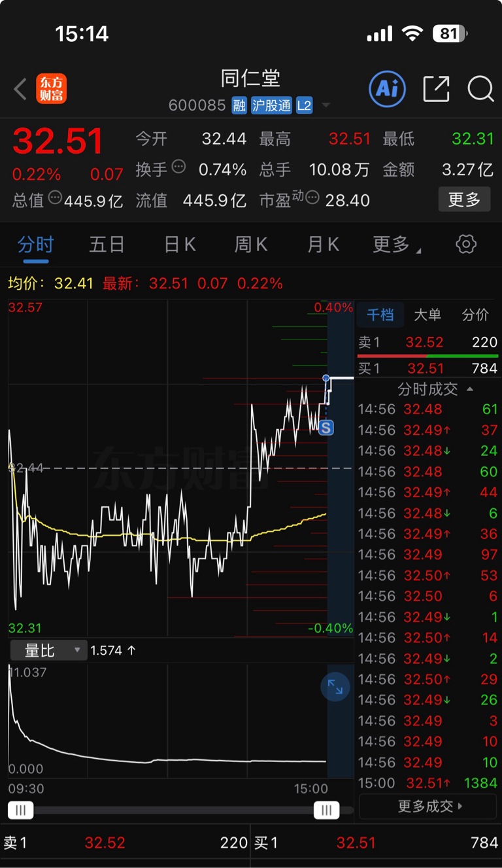Tap the left time range slider handle

coord(21,810)
